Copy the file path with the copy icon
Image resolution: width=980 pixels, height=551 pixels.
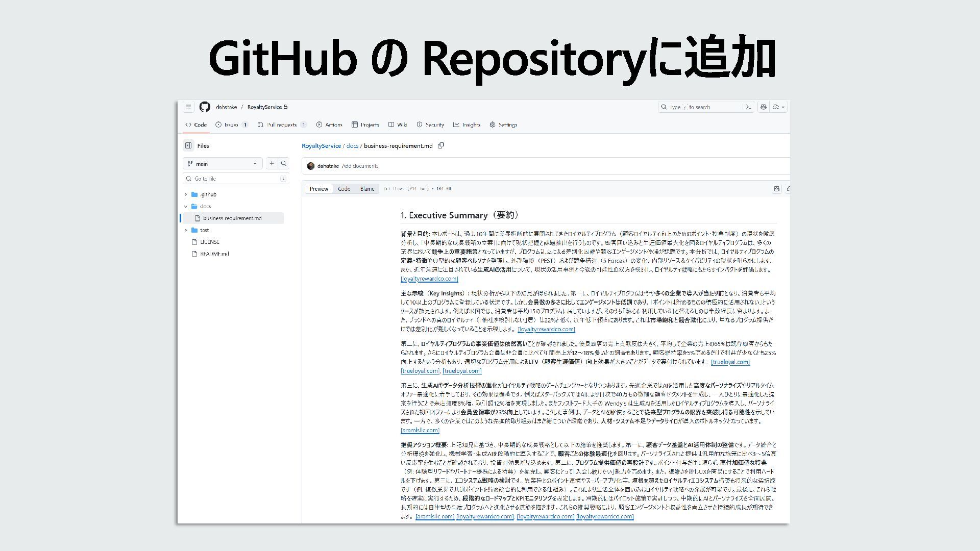[x=441, y=146]
